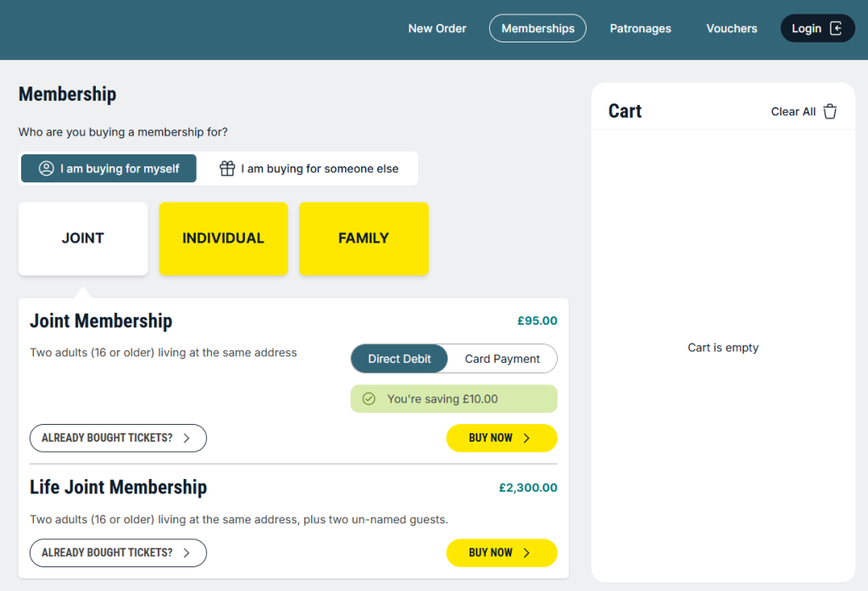Click arrow on Life Joint Buy Now

click(x=526, y=553)
